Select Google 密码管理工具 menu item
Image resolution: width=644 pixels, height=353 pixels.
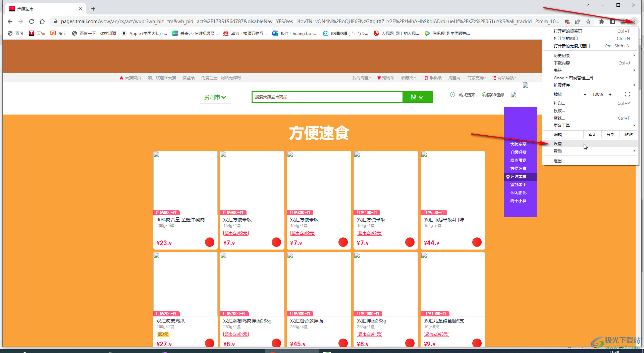pyautogui.click(x=591, y=78)
